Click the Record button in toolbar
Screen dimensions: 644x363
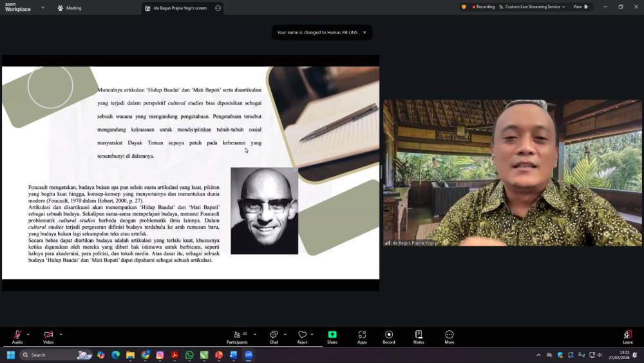click(389, 337)
